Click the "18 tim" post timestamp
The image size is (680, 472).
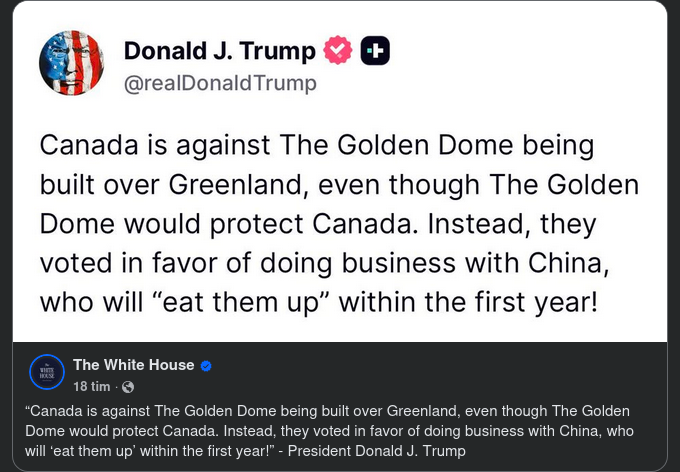(x=91, y=387)
